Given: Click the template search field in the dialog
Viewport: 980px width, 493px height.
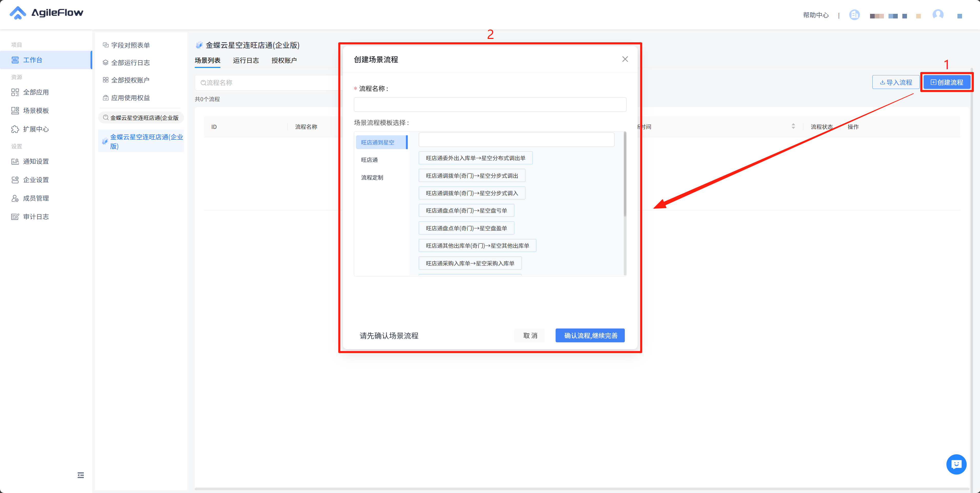Looking at the screenshot, I should click(516, 140).
